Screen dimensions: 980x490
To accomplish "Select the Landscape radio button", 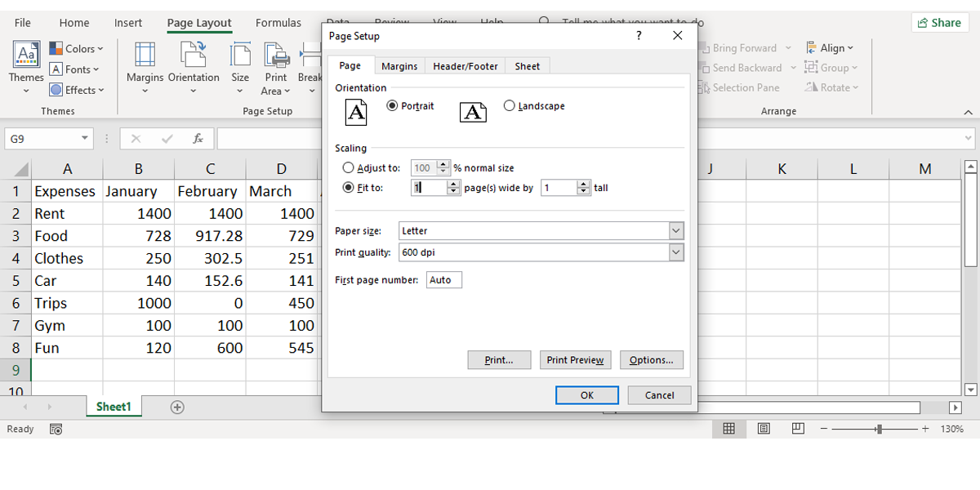I will (x=510, y=106).
